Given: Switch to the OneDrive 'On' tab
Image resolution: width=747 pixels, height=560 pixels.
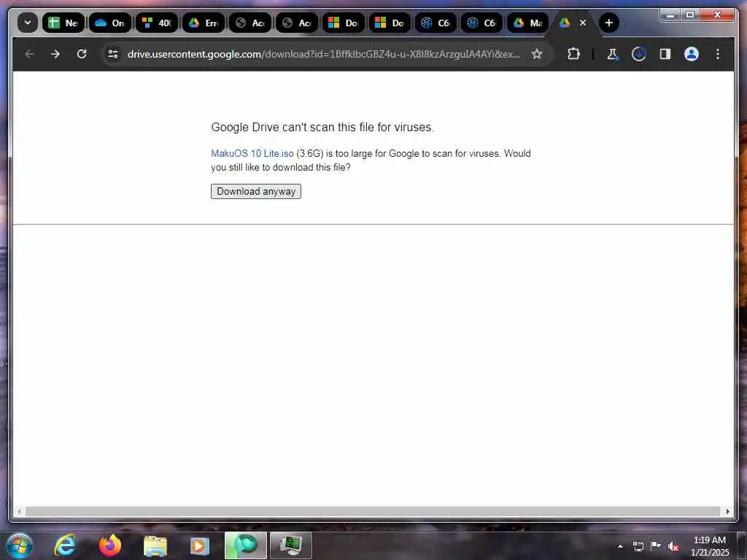Looking at the screenshot, I should click(x=110, y=23).
